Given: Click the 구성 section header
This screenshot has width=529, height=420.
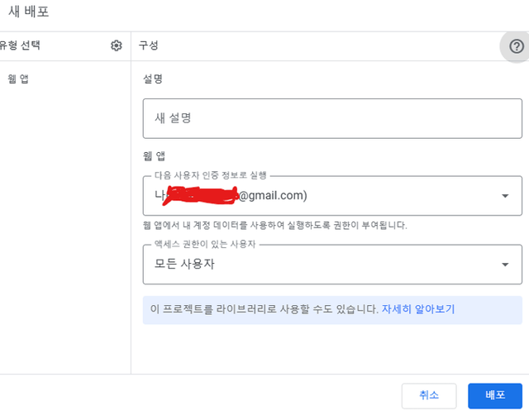Looking at the screenshot, I should pos(149,45).
